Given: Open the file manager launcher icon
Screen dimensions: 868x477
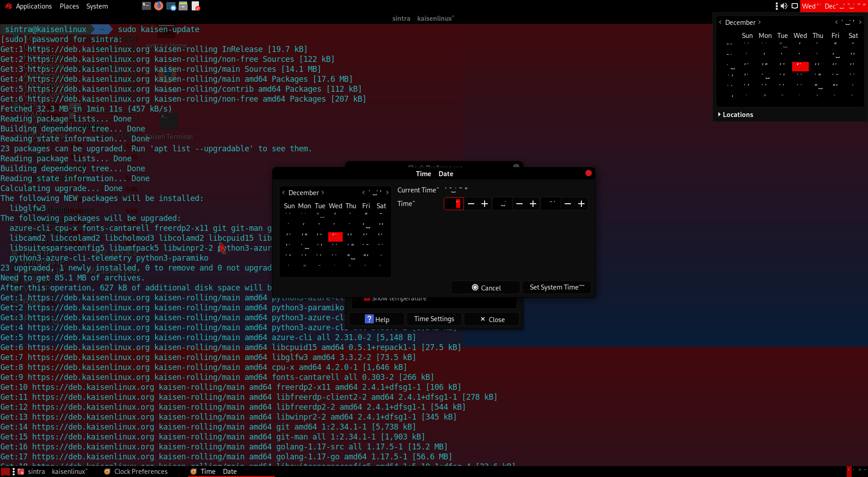Looking at the screenshot, I should (x=183, y=6).
